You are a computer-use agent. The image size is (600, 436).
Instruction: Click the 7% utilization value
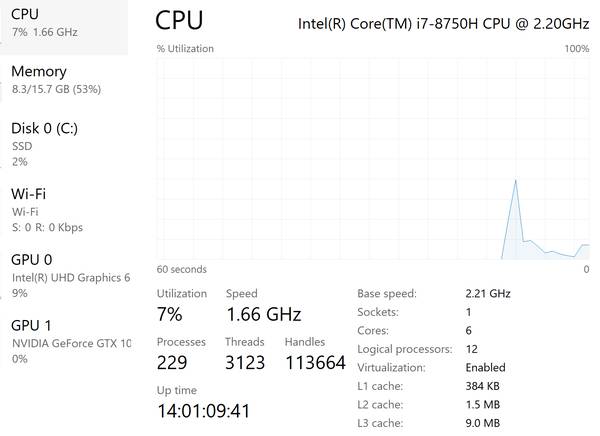pos(170,314)
